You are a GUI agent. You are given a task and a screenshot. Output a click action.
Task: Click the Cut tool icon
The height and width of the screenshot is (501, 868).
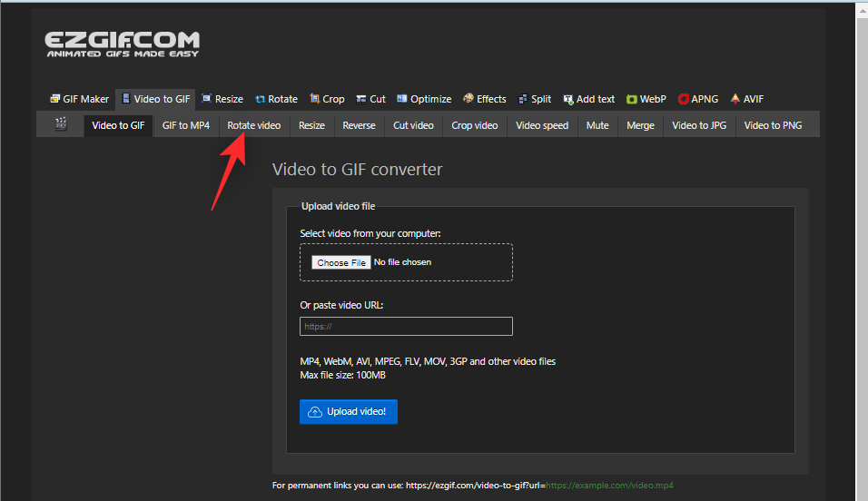[361, 99]
